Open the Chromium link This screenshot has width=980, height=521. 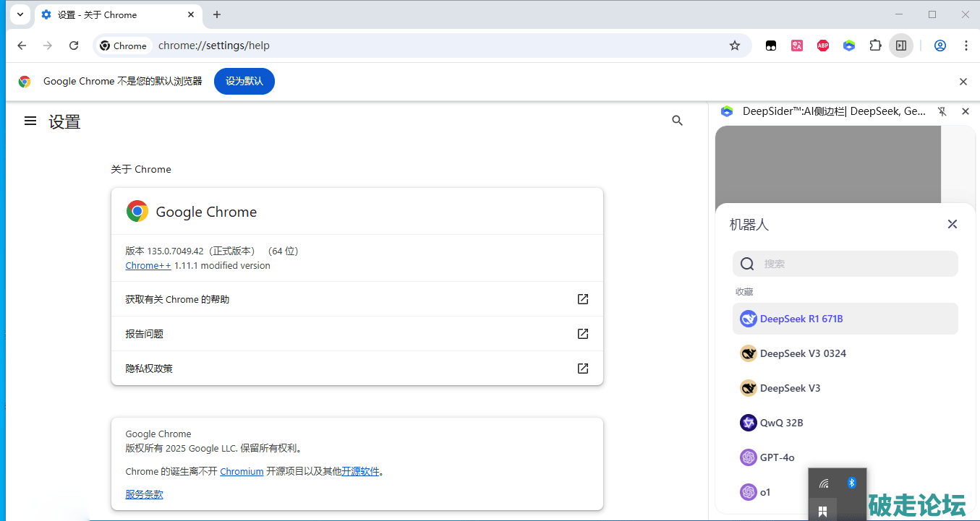[242, 471]
